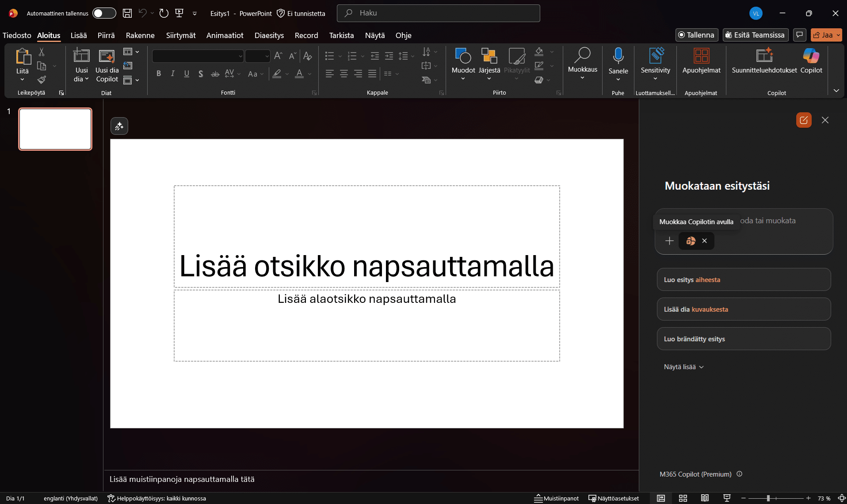Image resolution: width=847 pixels, height=504 pixels.
Task: Open the Siirtymät tab
Action: pos(180,35)
